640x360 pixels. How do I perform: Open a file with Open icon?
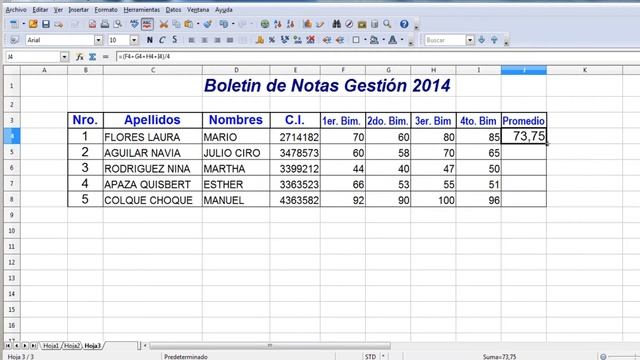(x=33, y=24)
